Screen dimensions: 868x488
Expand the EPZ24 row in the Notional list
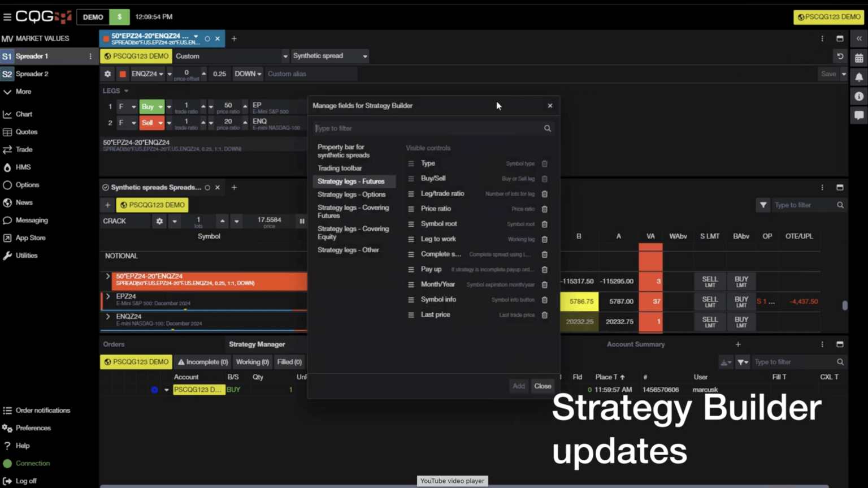coord(108,296)
